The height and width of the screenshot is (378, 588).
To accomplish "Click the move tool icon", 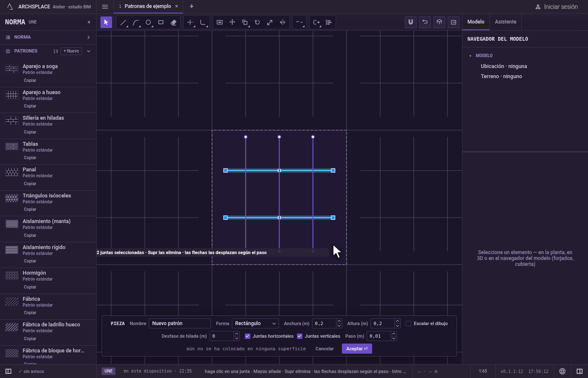I will click(x=232, y=22).
